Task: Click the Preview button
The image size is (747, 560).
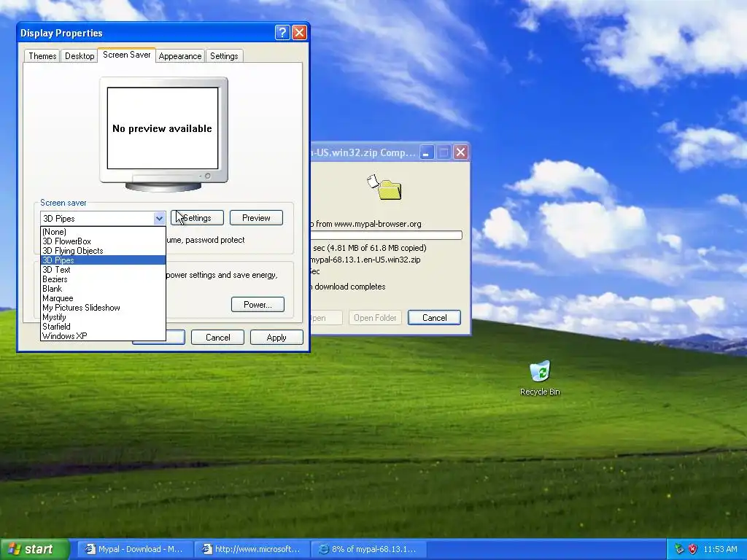Action: [256, 217]
